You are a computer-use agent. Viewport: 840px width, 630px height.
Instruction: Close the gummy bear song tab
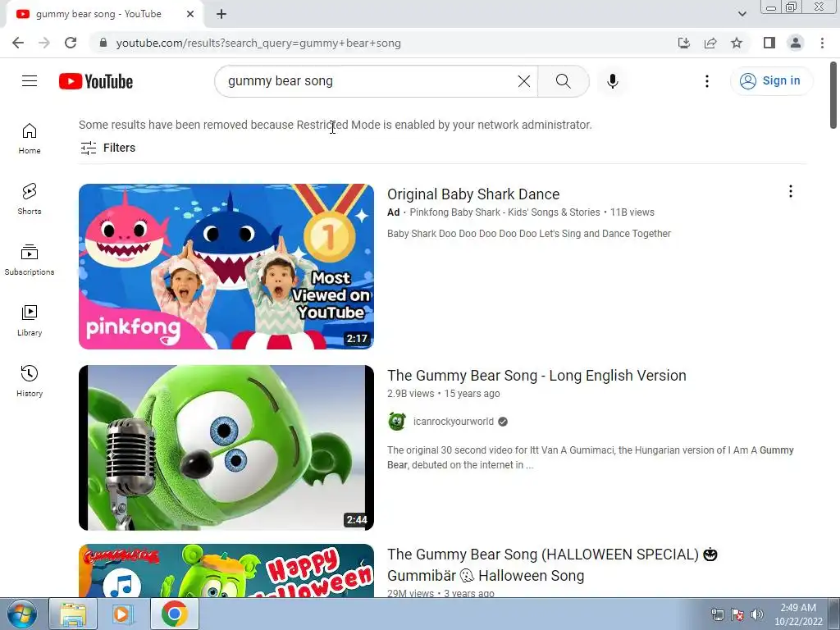coord(190,14)
